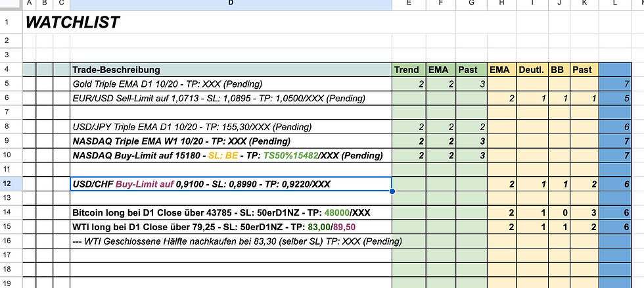Click the green EMA header cell
644x288 pixels.
pyautogui.click(x=441, y=70)
